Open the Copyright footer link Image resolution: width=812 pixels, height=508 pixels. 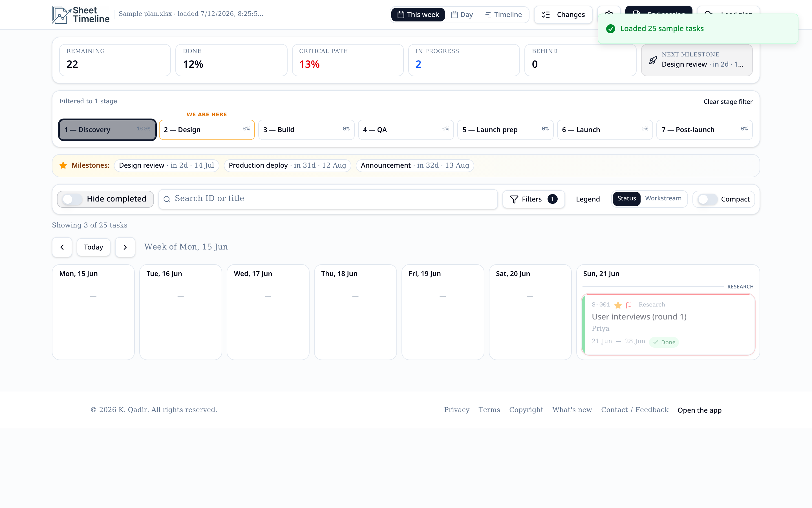point(526,410)
